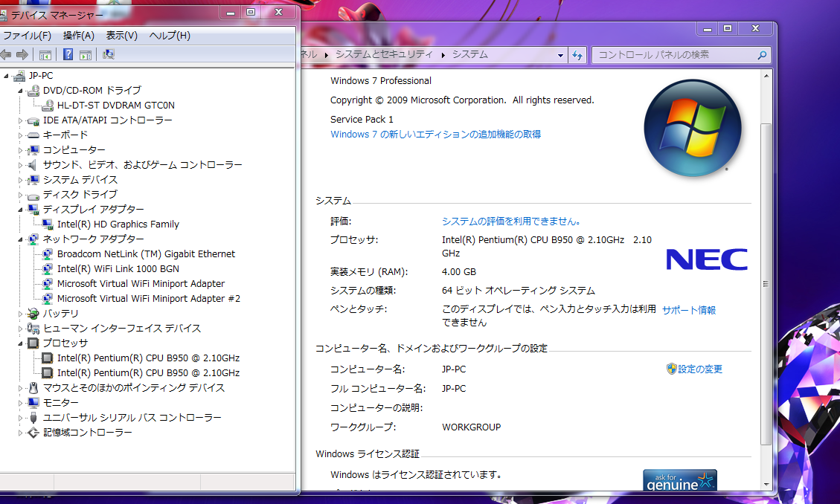Image resolution: width=840 pixels, height=504 pixels.
Task: Click the System window scrollbar up arrow
Action: [x=766, y=76]
